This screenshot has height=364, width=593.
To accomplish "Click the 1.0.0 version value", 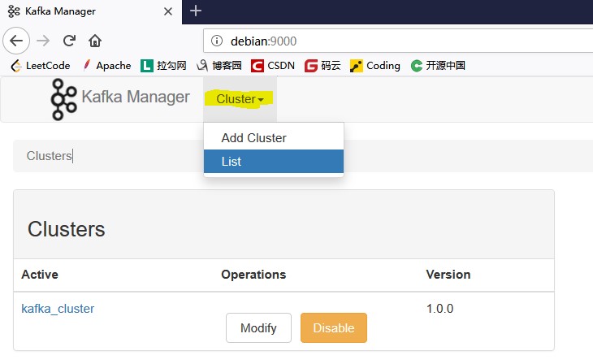I will click(439, 309).
